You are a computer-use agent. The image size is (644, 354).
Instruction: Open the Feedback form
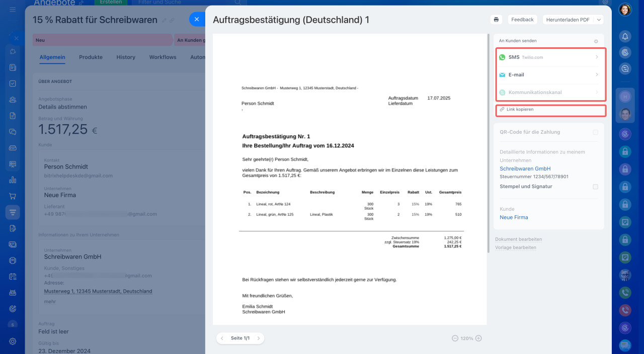[522, 20]
